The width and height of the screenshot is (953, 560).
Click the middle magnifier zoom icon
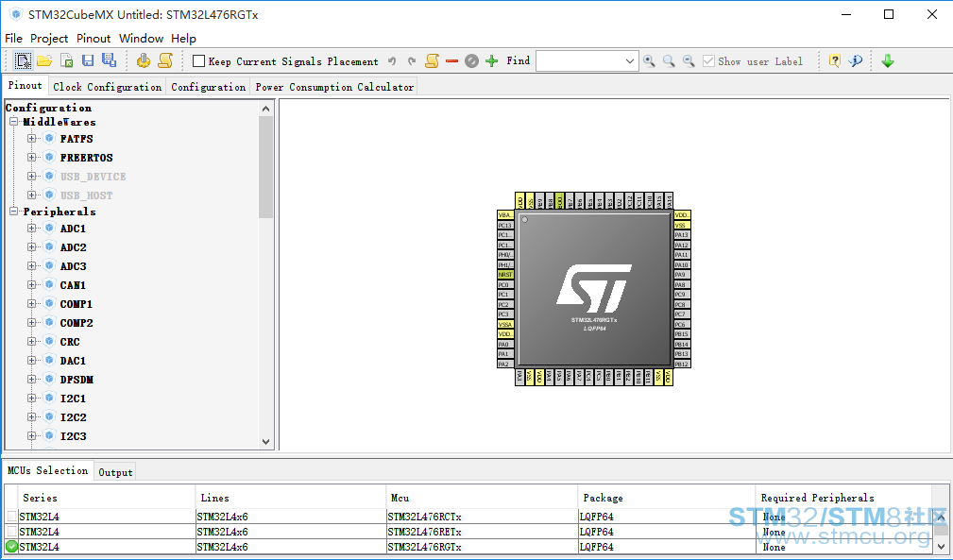point(669,60)
